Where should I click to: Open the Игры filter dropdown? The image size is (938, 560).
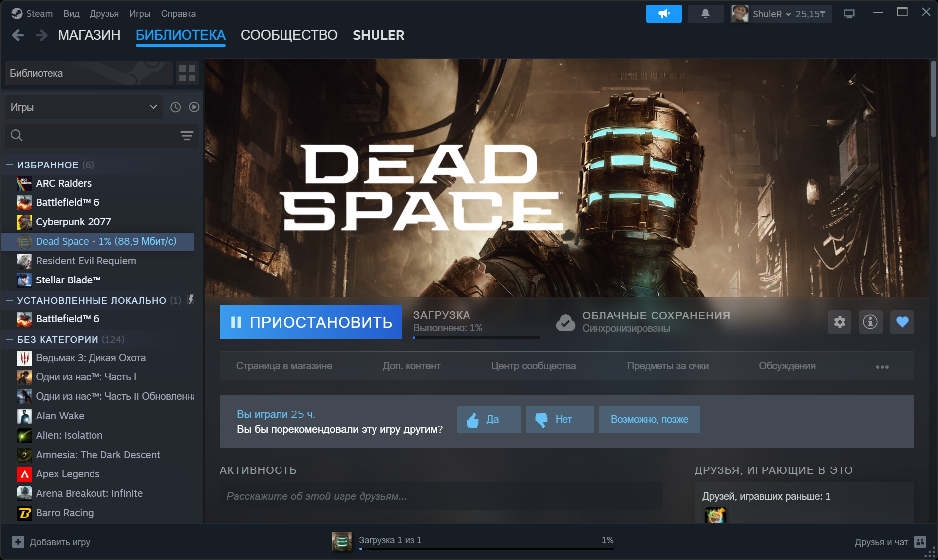tap(84, 107)
